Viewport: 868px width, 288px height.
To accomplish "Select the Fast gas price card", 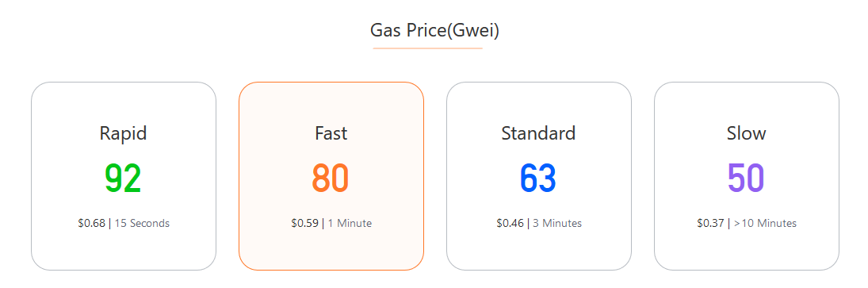I will coord(331,176).
